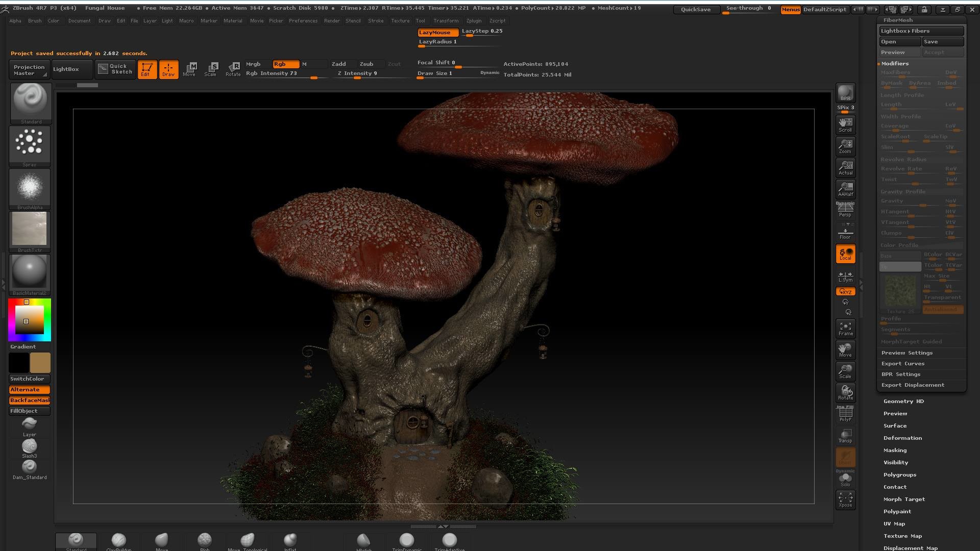Screen dimensions: 980x551
Task: Pick the Dam_Standard brush
Action: (30, 470)
